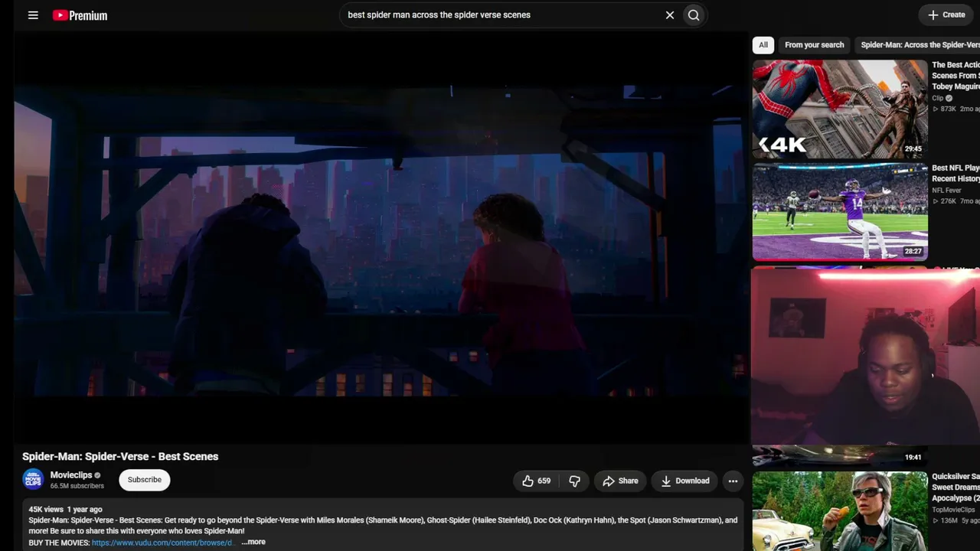Click the magnifier search button
Viewport: 980px width, 551px height.
(694, 15)
